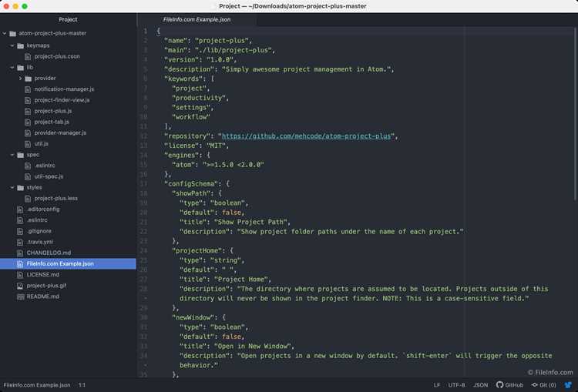Open project-tab.js file
Viewport: 578px width, 392px height.
point(52,122)
